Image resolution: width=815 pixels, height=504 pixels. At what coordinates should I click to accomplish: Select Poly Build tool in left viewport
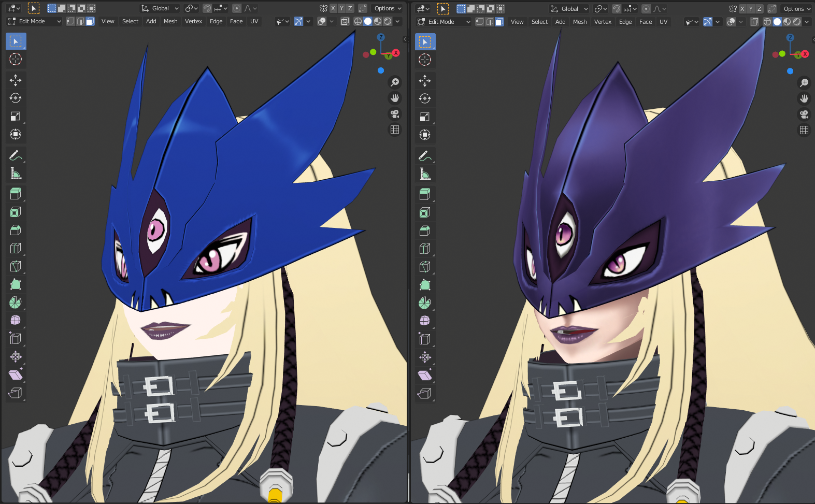pyautogui.click(x=16, y=284)
